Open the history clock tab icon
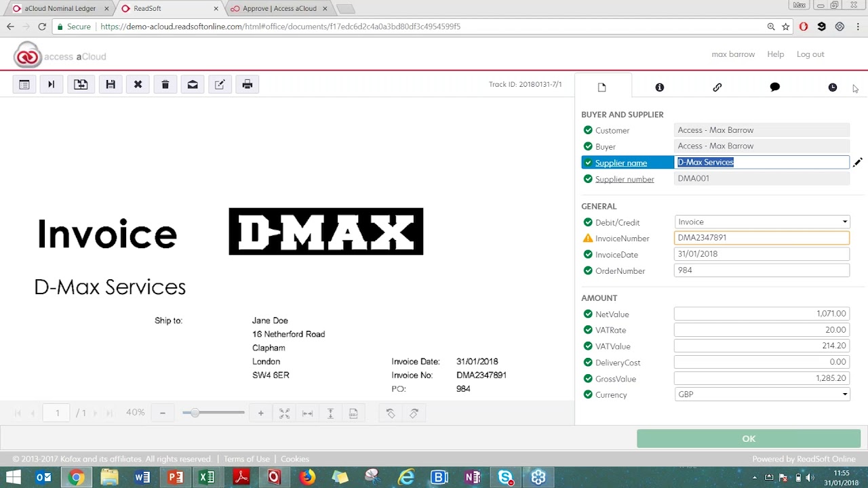The height and width of the screenshot is (488, 868). 833,87
